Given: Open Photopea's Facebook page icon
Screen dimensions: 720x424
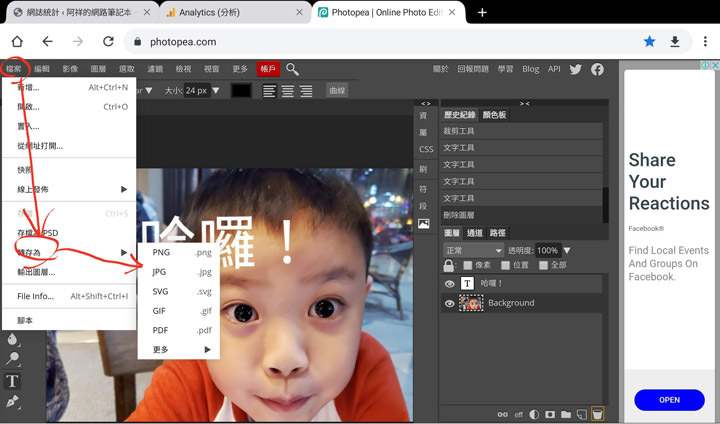Looking at the screenshot, I should click(x=597, y=69).
